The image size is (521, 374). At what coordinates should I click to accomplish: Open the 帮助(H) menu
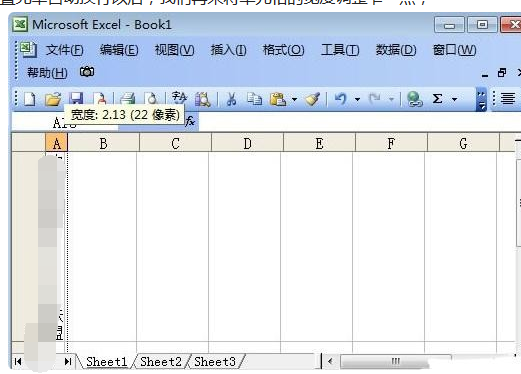(x=47, y=72)
